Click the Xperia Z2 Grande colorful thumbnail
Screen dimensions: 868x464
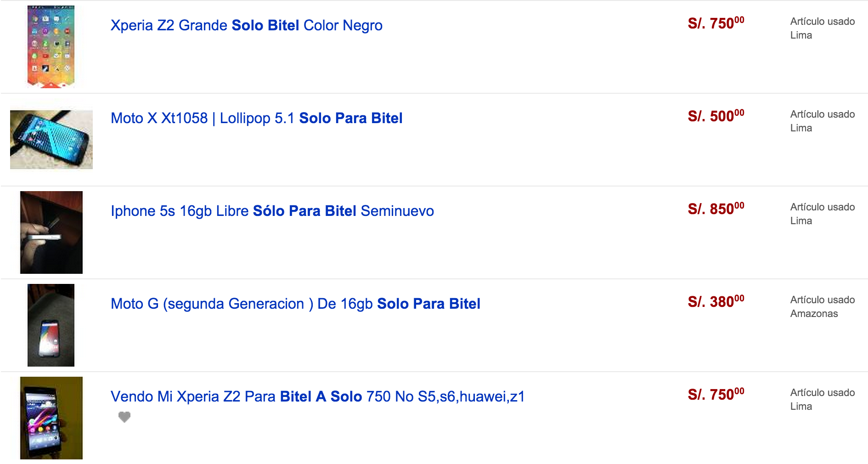tap(51, 46)
